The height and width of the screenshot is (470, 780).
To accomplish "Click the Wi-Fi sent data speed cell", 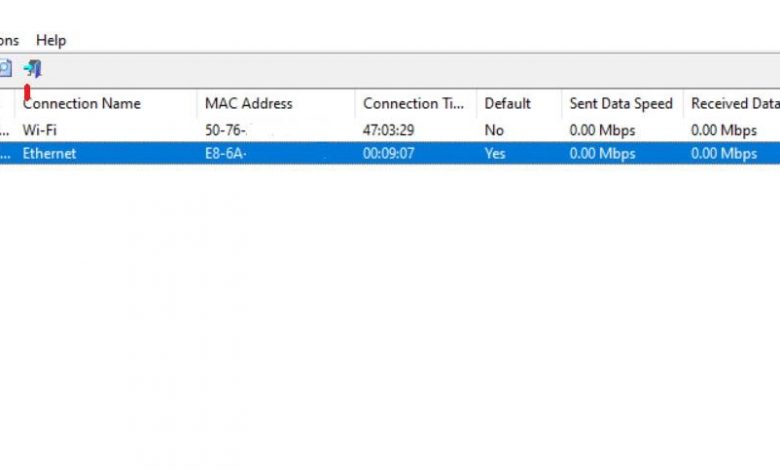I will pos(602,130).
